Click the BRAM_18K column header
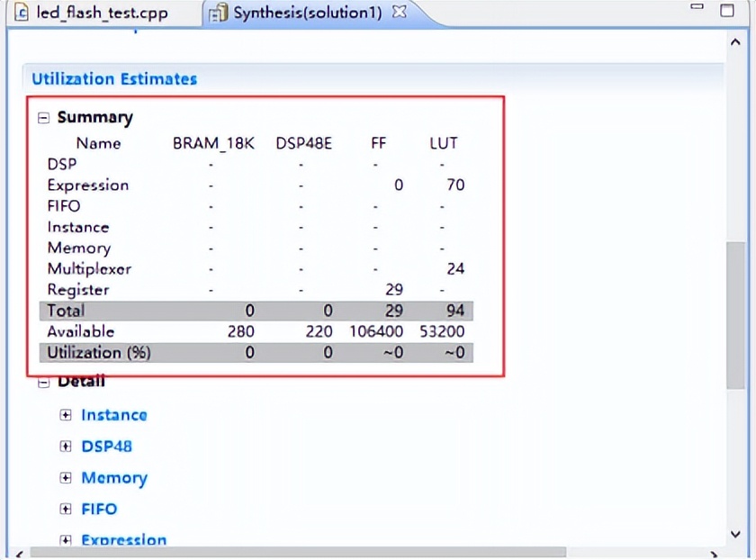756x560 pixels. point(213,143)
